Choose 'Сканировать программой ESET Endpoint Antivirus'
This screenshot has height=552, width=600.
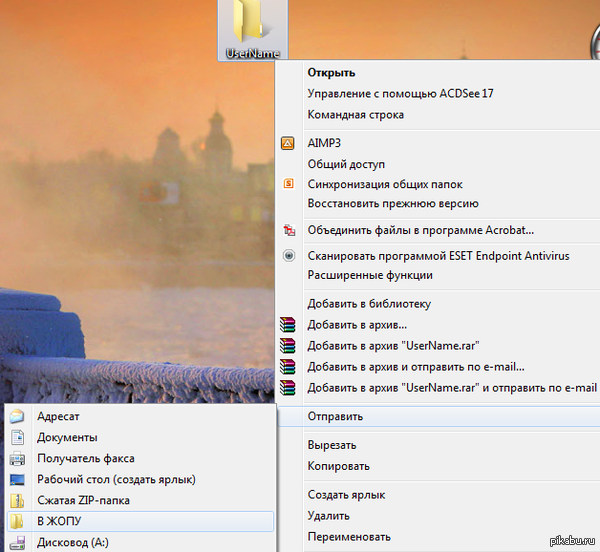pyautogui.click(x=439, y=256)
